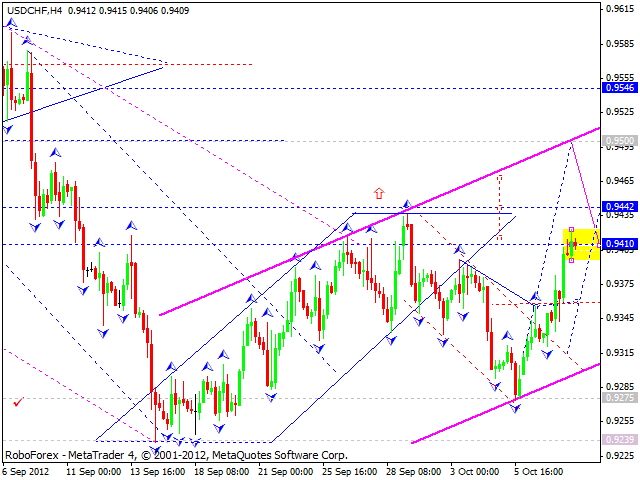Click the gray 0.9500 price label
The height and width of the screenshot is (480, 640).
[x=619, y=141]
